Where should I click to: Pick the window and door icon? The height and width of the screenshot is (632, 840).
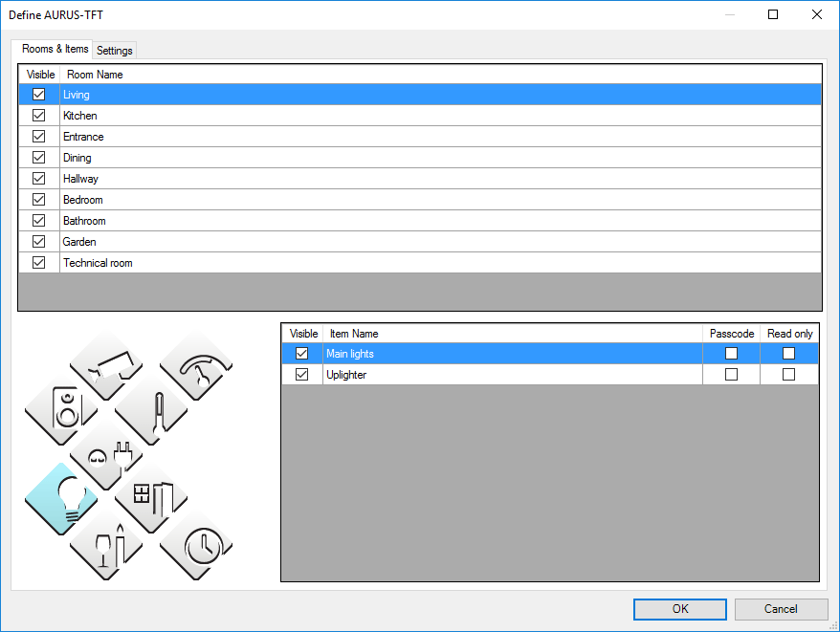[151, 499]
